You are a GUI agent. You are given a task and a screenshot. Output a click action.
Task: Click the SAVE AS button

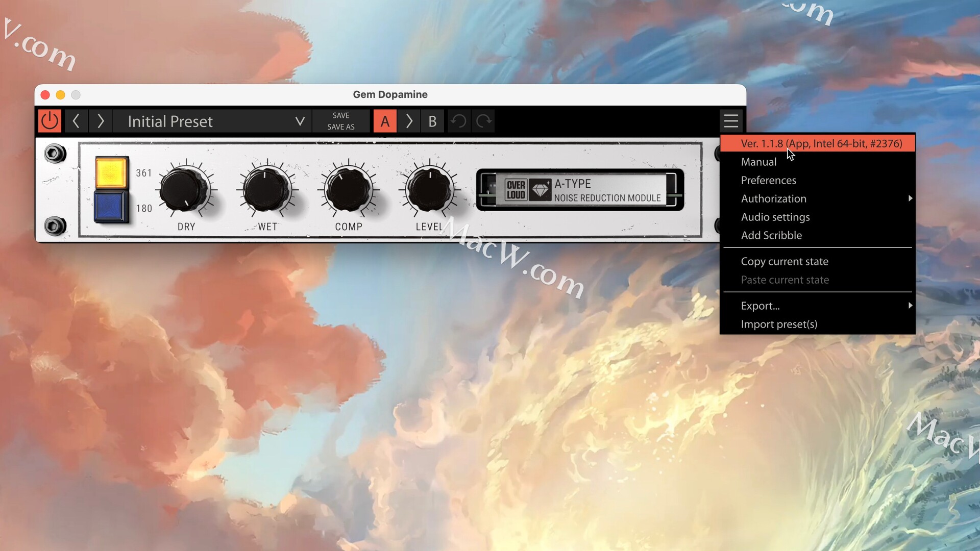[x=341, y=127]
